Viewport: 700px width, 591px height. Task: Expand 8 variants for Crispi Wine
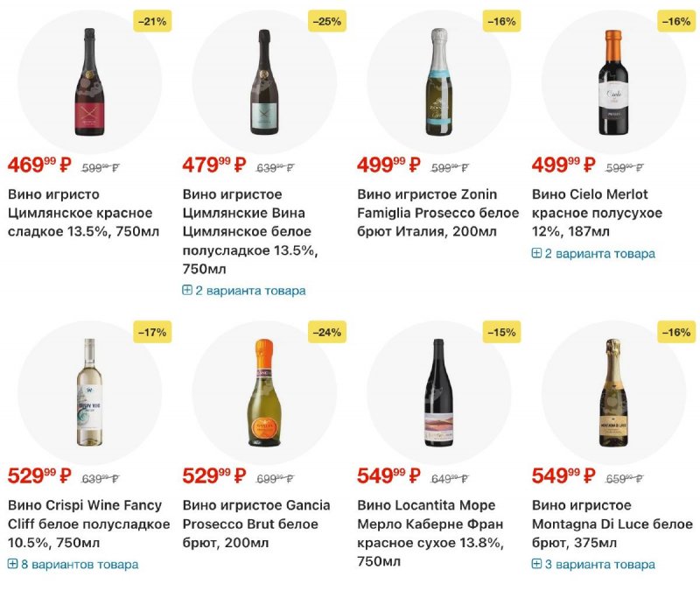pos(73,565)
